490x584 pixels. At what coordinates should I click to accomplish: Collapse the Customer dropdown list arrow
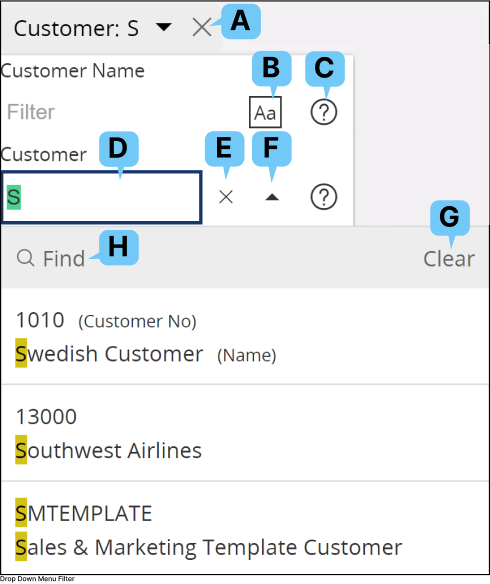(272, 197)
